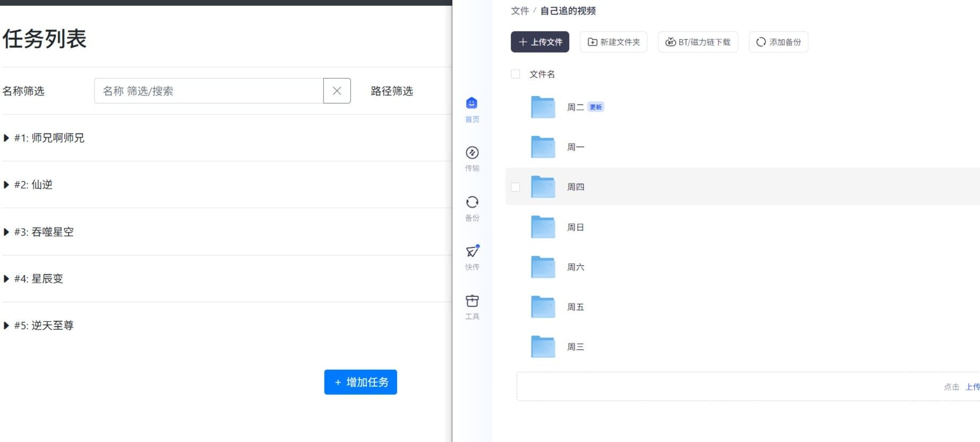Tick the checkbox for the 周四 folder
The image size is (980, 442).
[516, 187]
